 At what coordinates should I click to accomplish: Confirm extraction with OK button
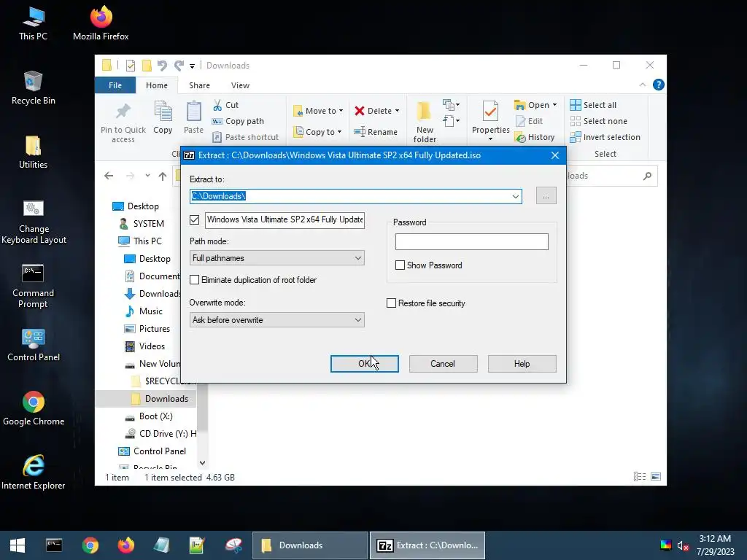tap(365, 364)
